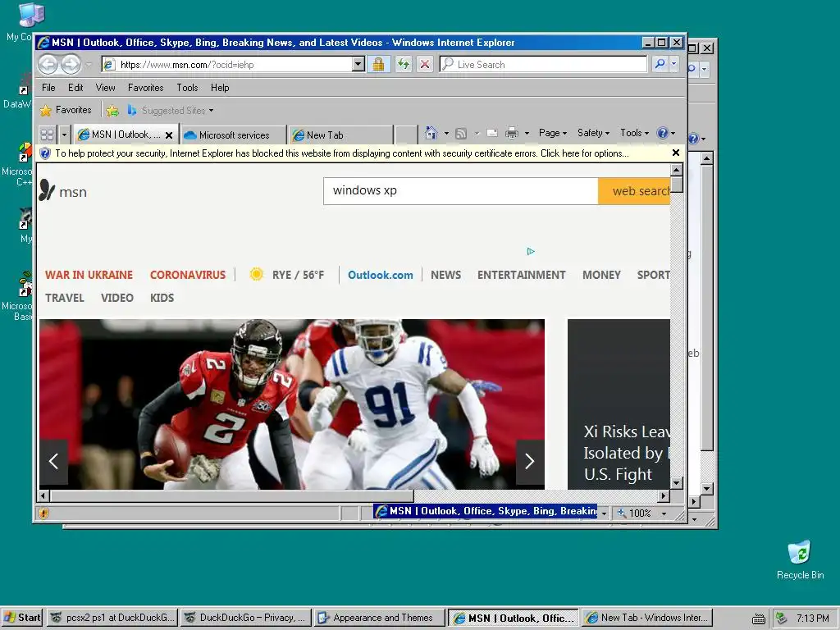Click the windows xp search input field
The image size is (840, 630).
coord(461,191)
